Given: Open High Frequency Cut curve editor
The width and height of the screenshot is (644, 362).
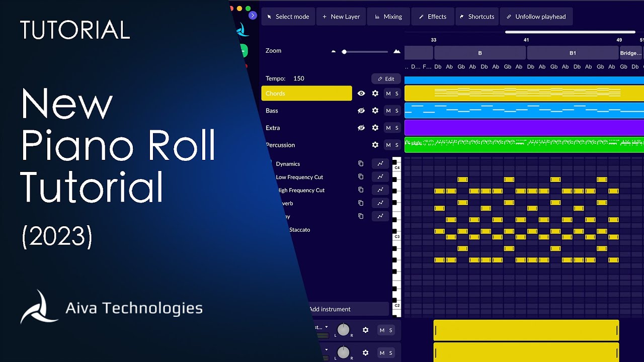Looking at the screenshot, I should click(x=380, y=190).
